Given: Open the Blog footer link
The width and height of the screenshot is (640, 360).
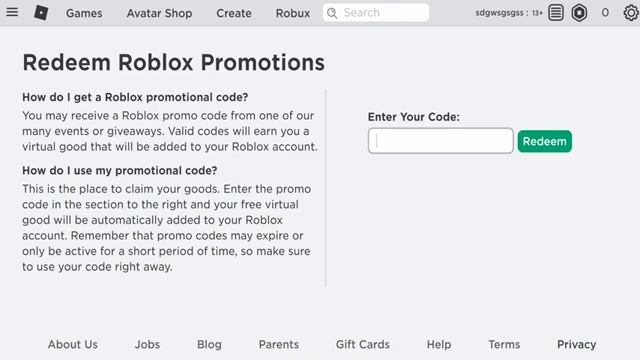Looking at the screenshot, I should click(x=209, y=344).
